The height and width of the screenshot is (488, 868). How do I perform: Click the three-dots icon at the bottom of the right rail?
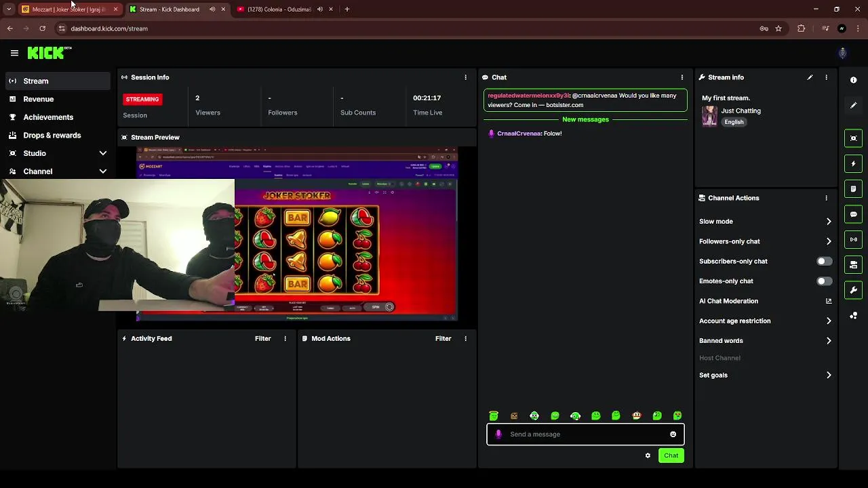[x=853, y=316]
